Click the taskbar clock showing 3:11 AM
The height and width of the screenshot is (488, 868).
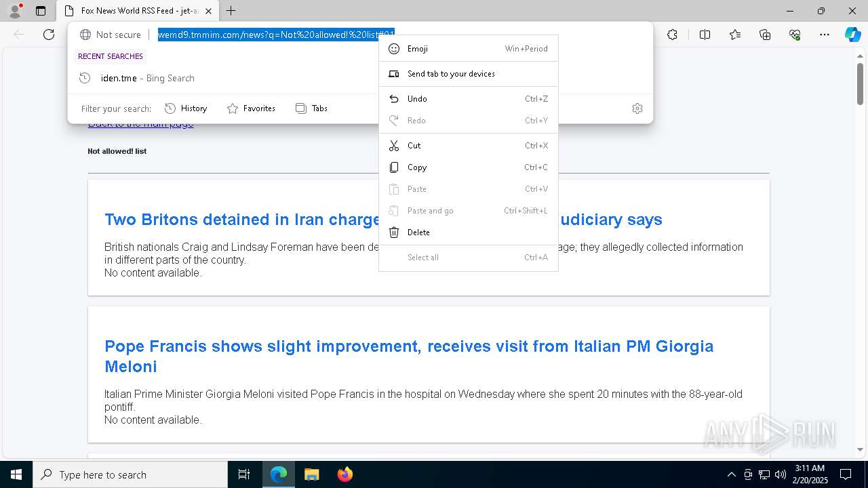point(810,474)
